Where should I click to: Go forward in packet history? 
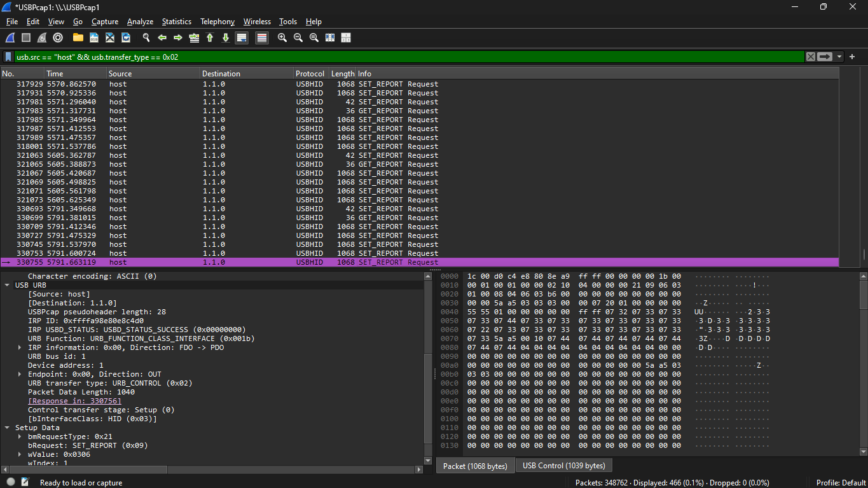178,38
